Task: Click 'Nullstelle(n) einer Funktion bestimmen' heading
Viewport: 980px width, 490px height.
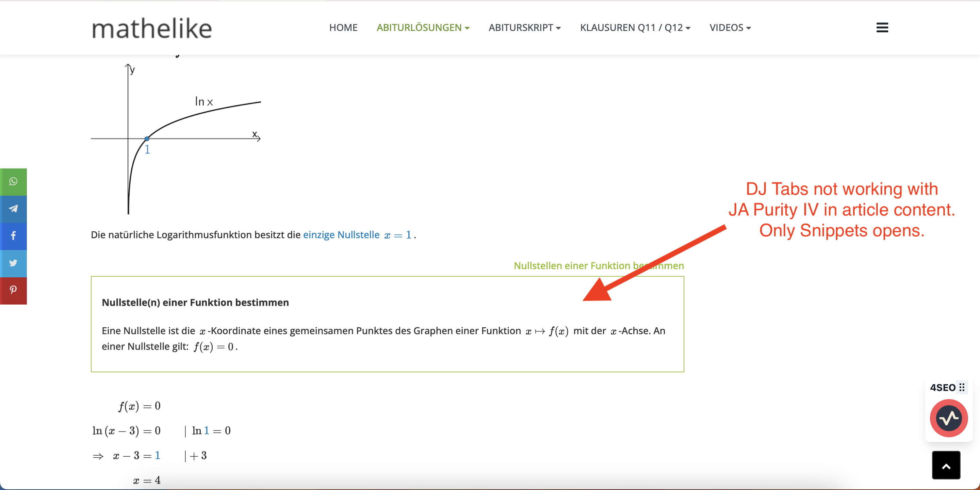Action: click(195, 303)
